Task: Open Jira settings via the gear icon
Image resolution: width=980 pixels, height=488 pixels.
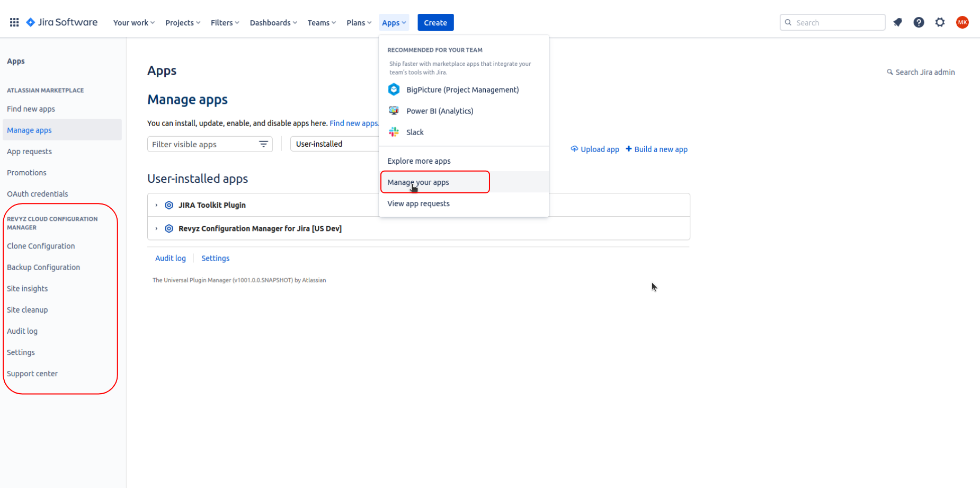Action: point(940,22)
